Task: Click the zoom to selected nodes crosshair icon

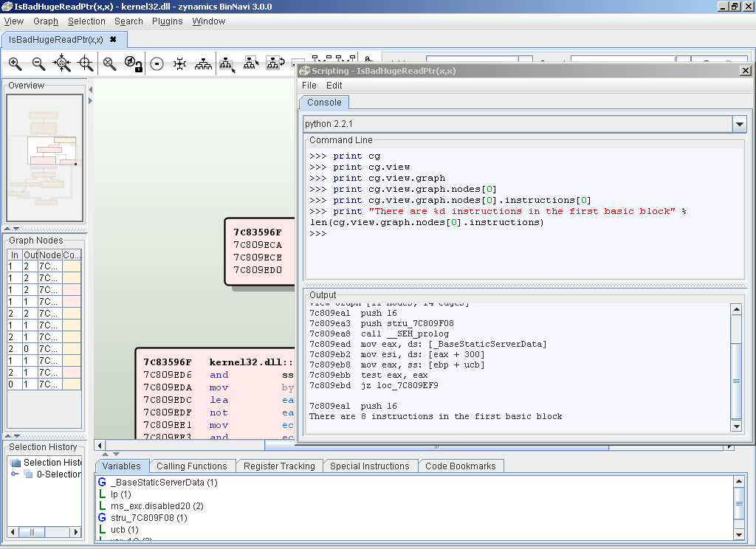Action: (86, 63)
